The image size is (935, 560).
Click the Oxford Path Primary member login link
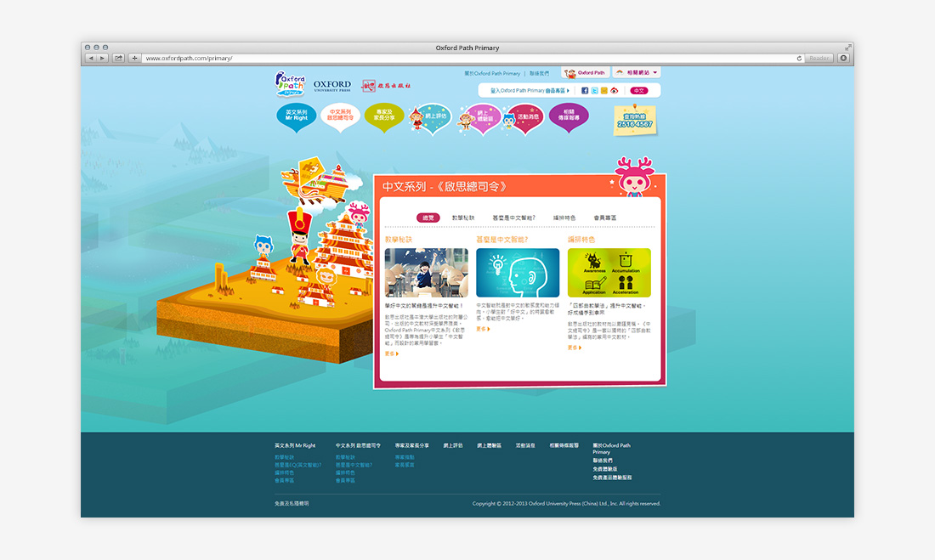pos(530,91)
